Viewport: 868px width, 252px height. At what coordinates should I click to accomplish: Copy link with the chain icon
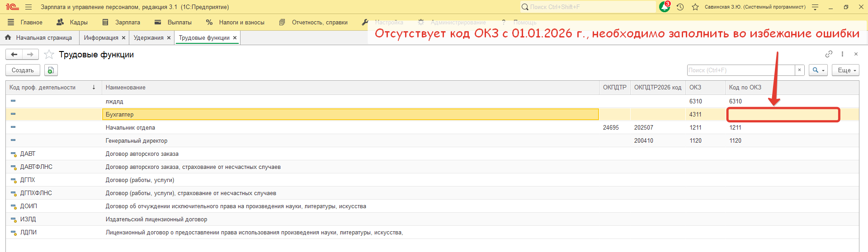tap(829, 54)
